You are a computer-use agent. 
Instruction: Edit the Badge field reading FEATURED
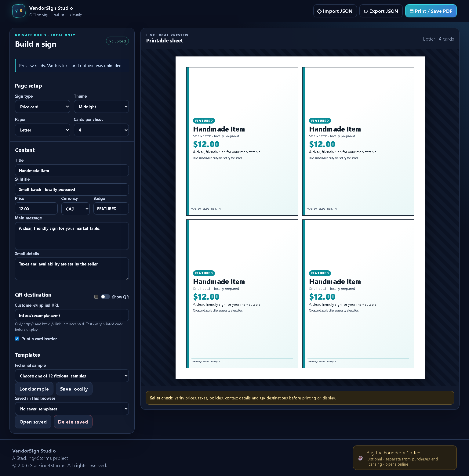click(x=111, y=209)
